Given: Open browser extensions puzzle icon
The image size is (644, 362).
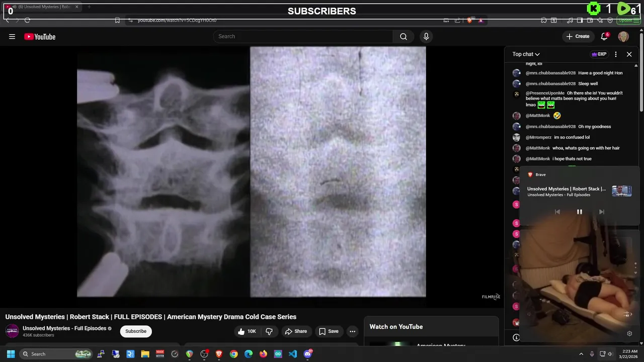Looking at the screenshot, I should 544,20.
